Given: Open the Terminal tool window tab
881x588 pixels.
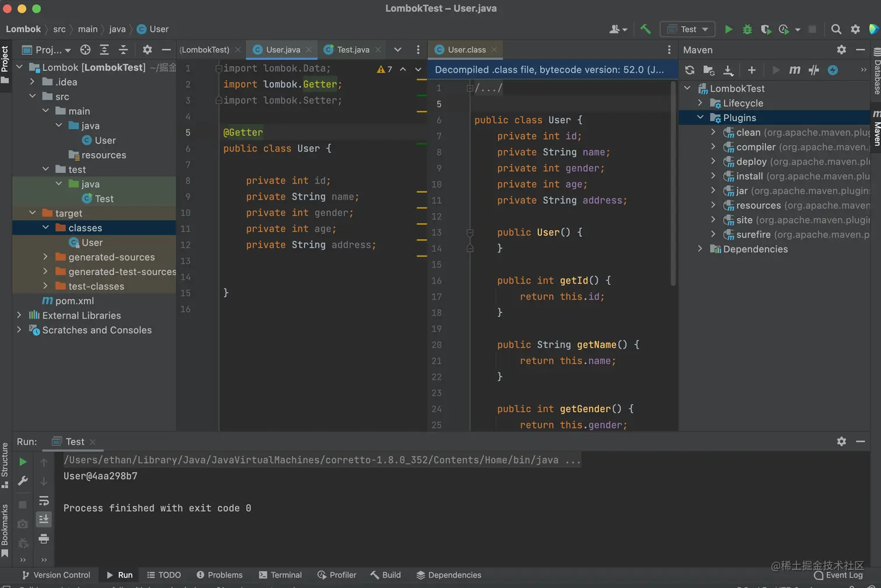Looking at the screenshot, I should (x=280, y=575).
